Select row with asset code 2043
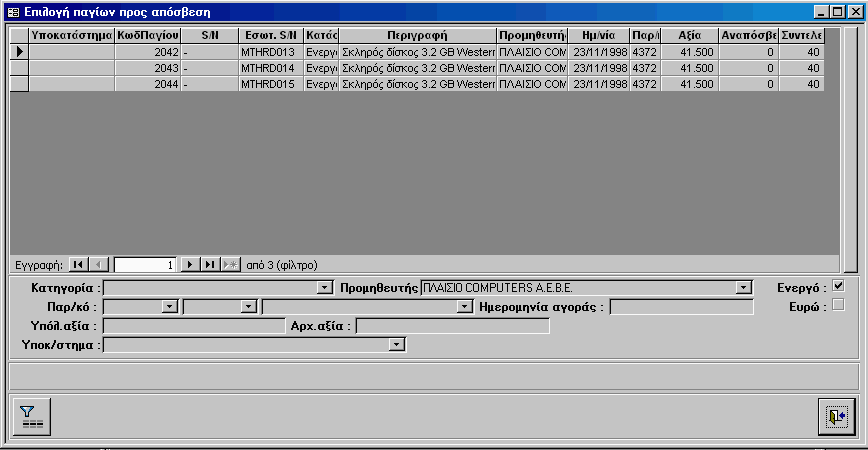868x450 pixels. 19,67
